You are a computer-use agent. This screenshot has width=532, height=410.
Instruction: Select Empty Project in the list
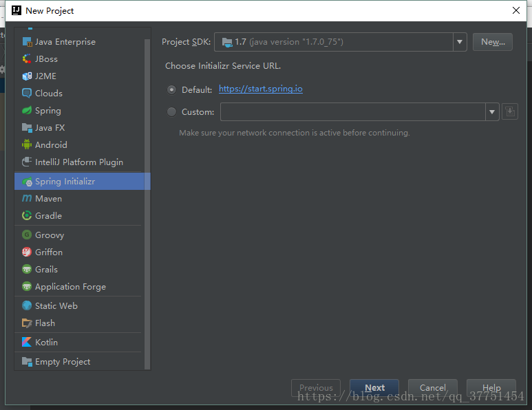click(79, 362)
